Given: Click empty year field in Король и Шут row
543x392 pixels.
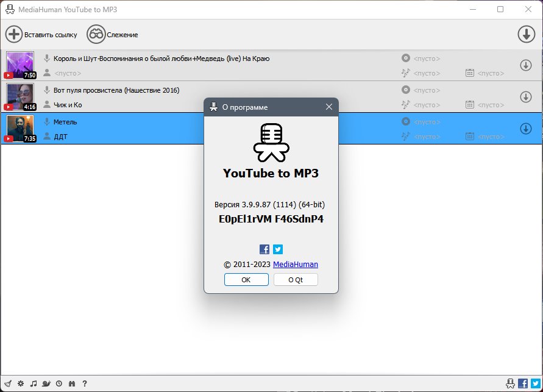Looking at the screenshot, I should [x=491, y=73].
